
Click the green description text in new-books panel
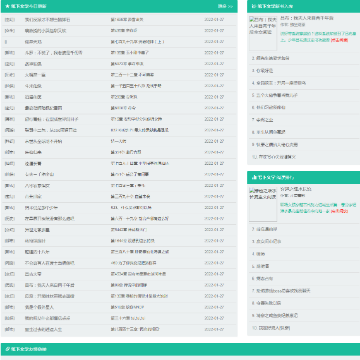(x=318, y=37)
